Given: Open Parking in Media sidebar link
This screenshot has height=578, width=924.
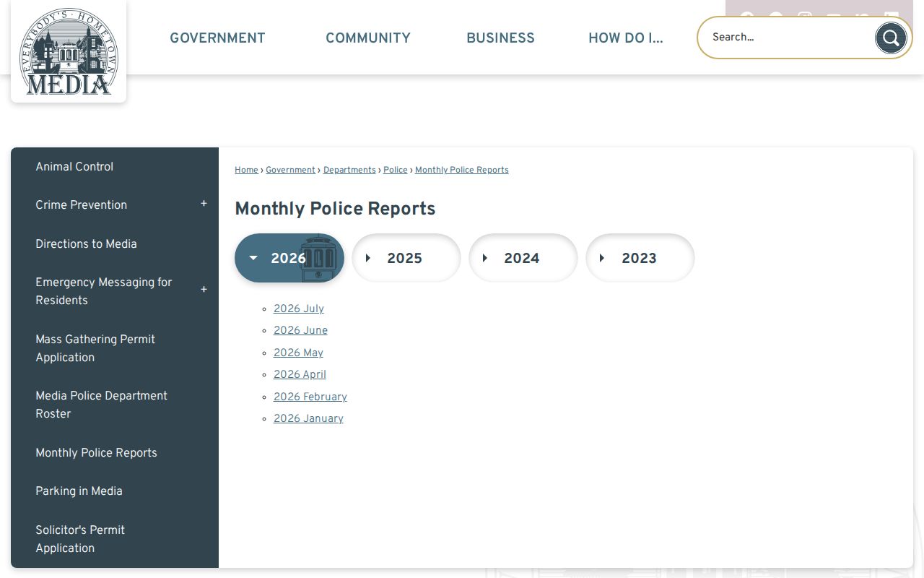Looking at the screenshot, I should click(x=79, y=491).
